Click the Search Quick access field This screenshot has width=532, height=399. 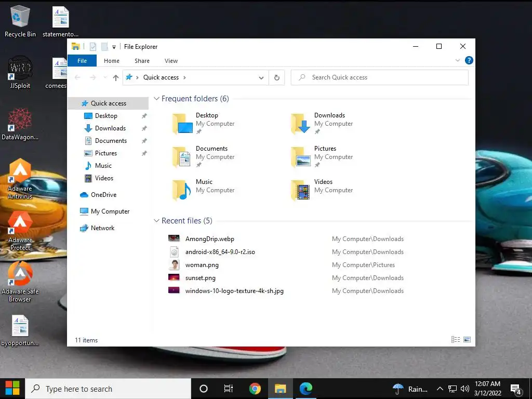point(380,77)
